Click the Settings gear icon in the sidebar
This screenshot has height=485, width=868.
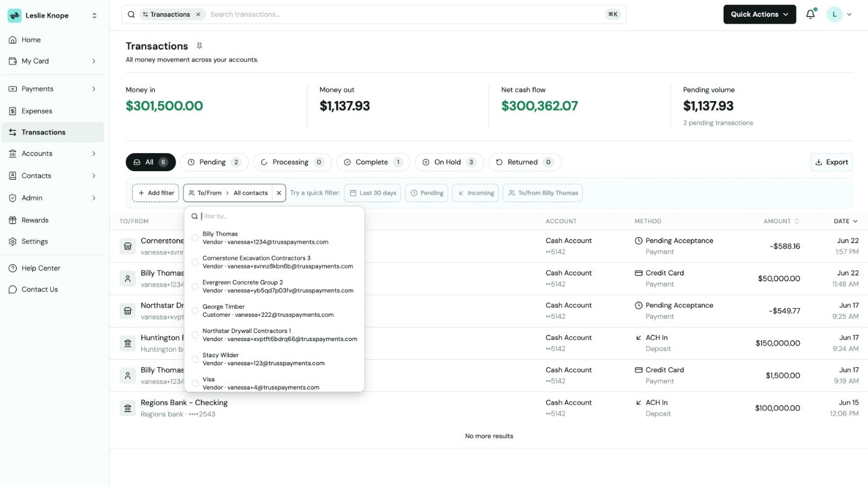click(12, 241)
